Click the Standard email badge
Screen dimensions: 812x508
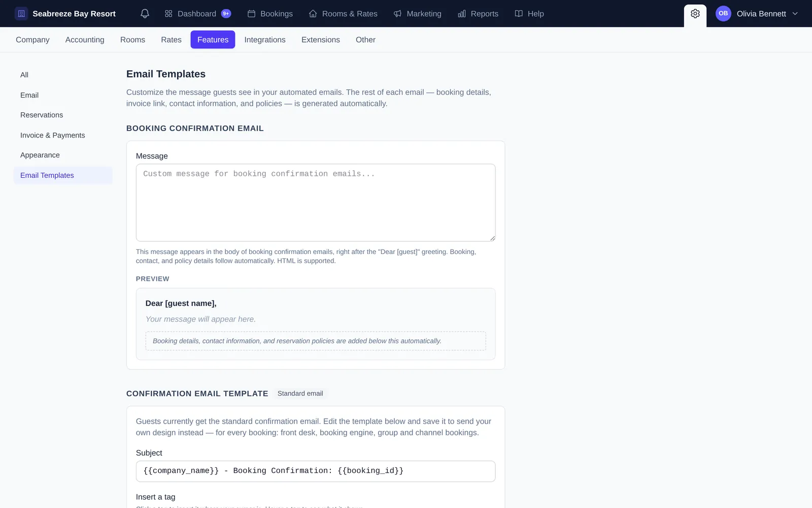click(x=300, y=394)
